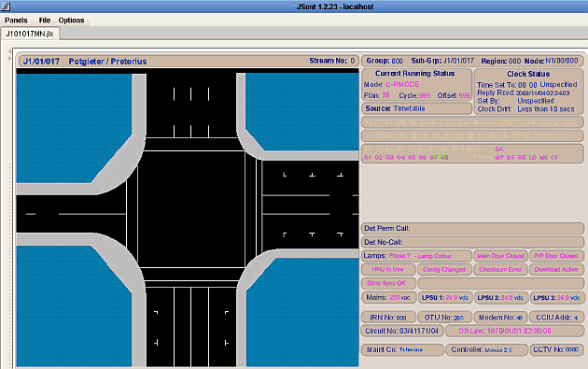Click the Config Changed status indicator
This screenshot has height=369, width=588.
click(444, 270)
